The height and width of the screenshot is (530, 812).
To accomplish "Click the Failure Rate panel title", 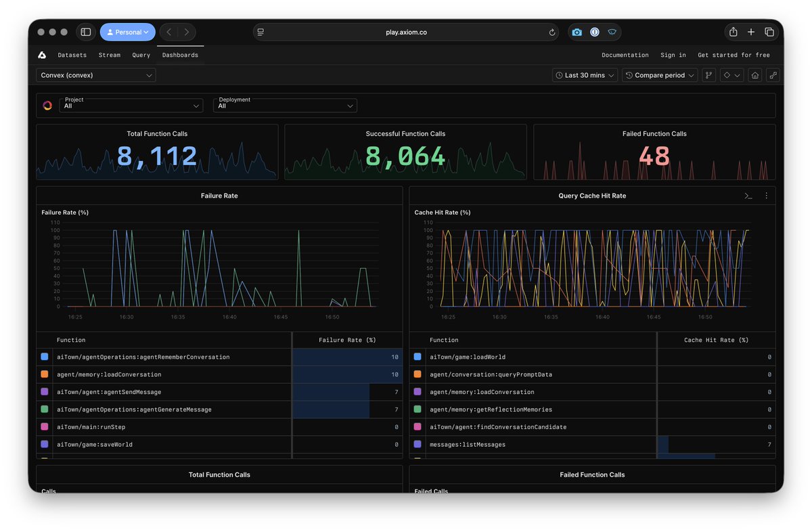I will point(219,196).
